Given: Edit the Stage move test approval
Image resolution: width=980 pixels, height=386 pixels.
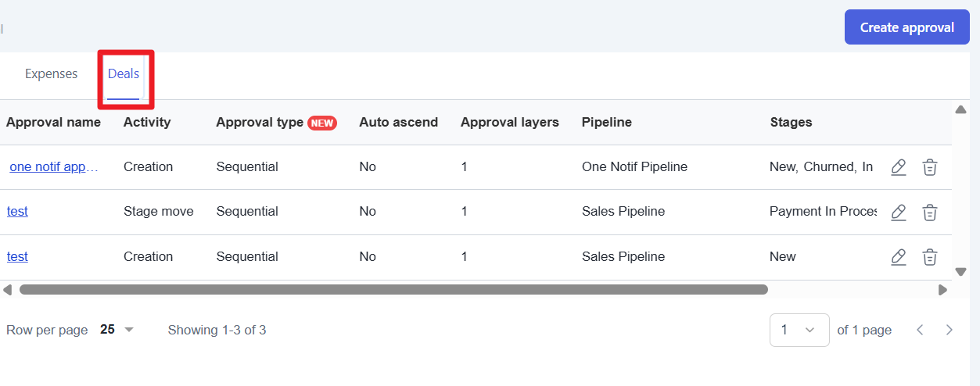Looking at the screenshot, I should click(899, 212).
